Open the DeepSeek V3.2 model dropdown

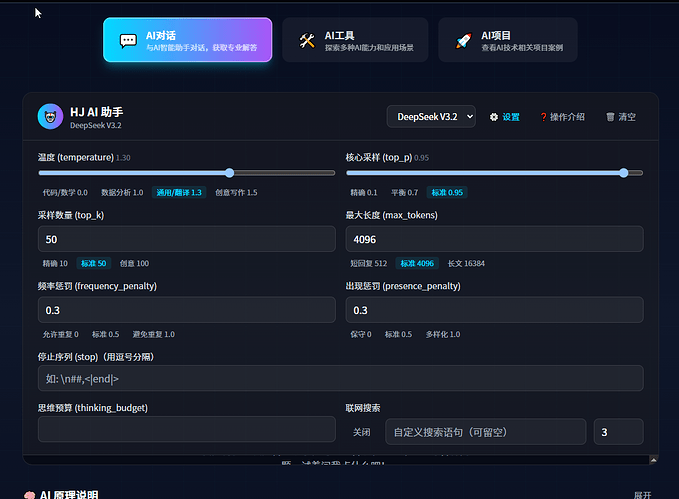(x=431, y=117)
